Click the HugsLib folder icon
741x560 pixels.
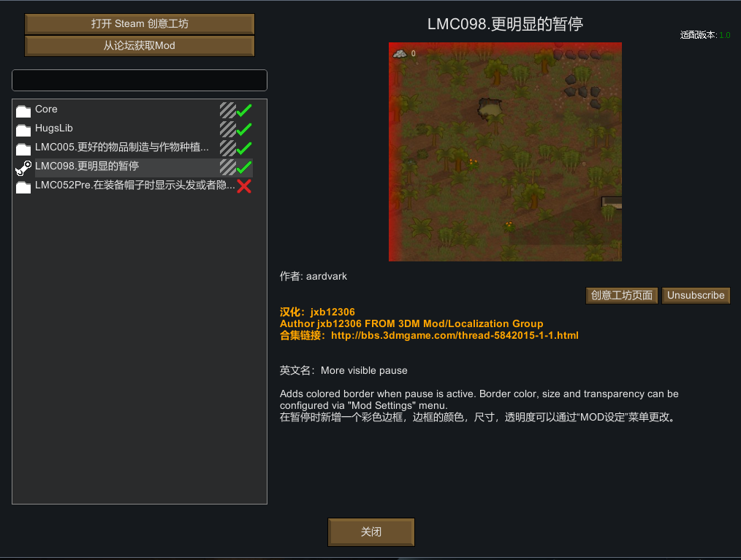(x=23, y=130)
